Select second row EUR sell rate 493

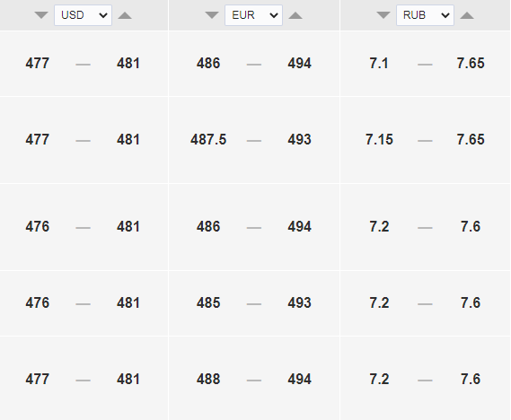pyautogui.click(x=299, y=140)
